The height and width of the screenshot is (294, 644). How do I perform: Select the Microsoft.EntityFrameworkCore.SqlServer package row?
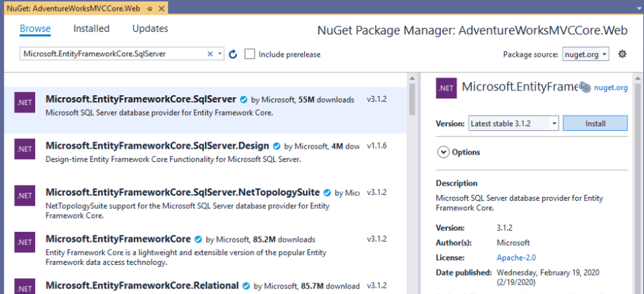206,110
